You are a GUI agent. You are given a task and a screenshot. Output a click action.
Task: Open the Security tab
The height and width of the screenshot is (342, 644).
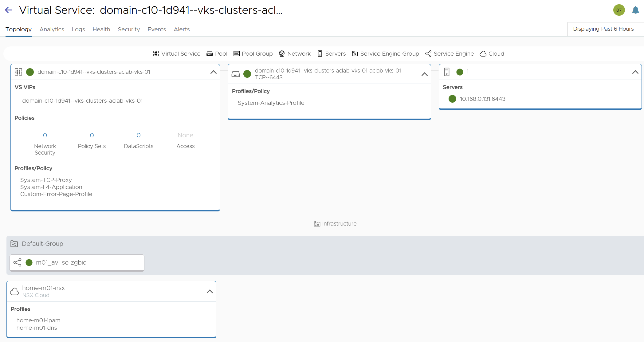pos(129,29)
